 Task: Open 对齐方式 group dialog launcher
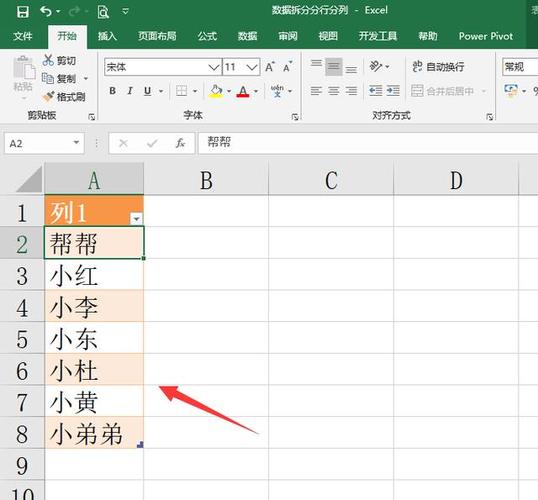click(x=490, y=117)
